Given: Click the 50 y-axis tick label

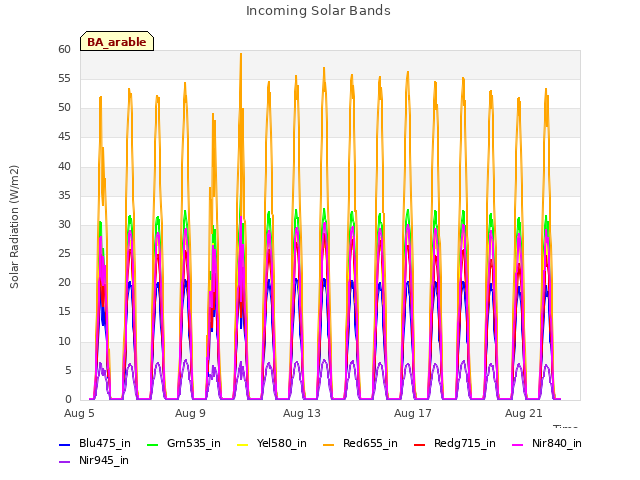Looking at the screenshot, I should (64, 108).
